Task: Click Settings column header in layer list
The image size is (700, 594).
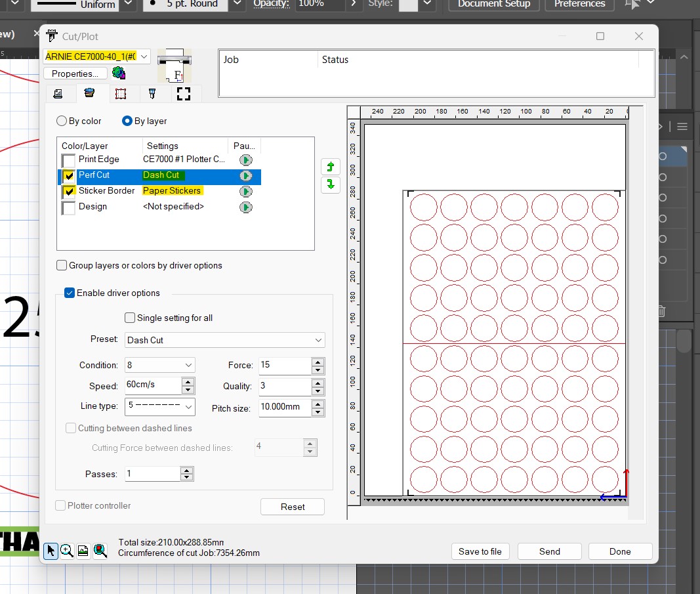Action: point(163,146)
